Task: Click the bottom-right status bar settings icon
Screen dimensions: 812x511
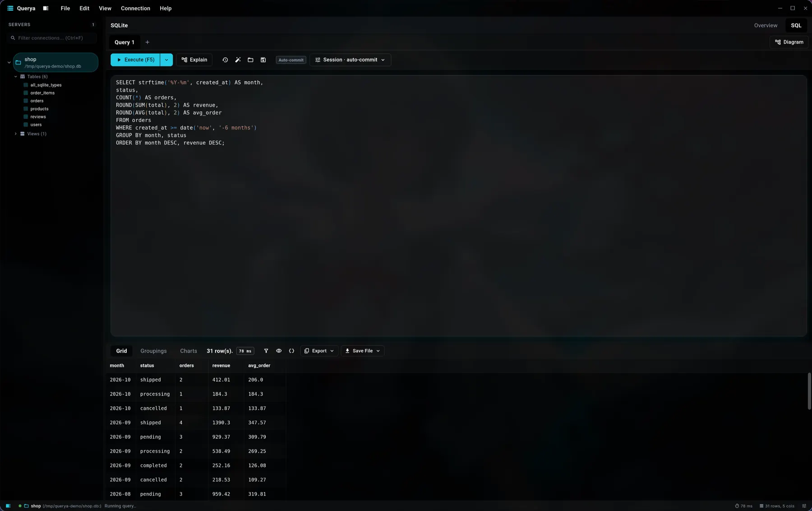Action: click(x=804, y=506)
